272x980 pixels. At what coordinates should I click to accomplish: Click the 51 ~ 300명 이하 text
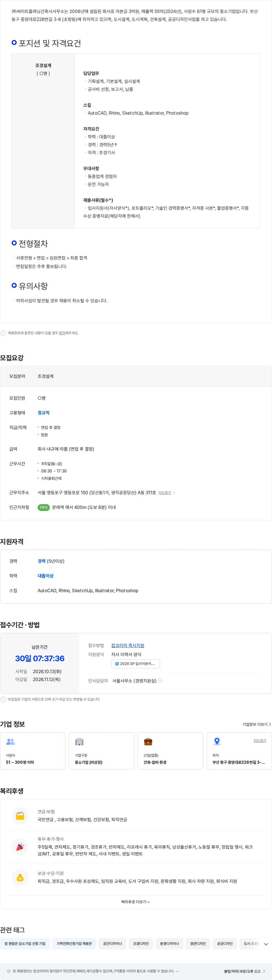click(x=20, y=762)
